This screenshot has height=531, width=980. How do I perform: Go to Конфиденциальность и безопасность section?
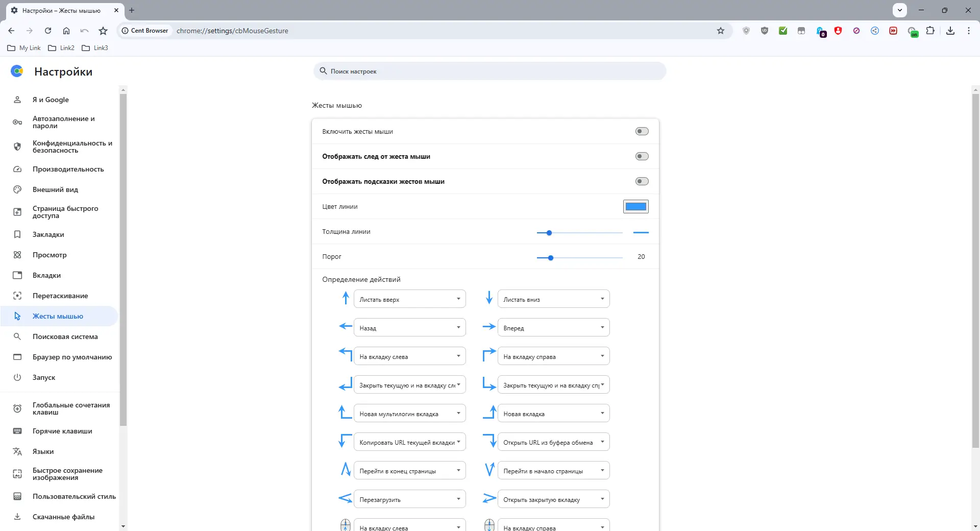pos(59,147)
